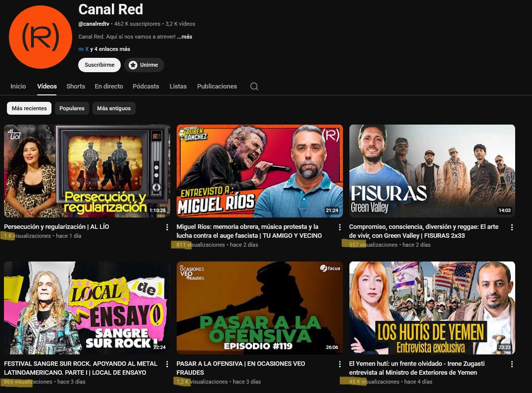
Task: Click 865 visualizaciones hace 3 días text
Action: 45,382
